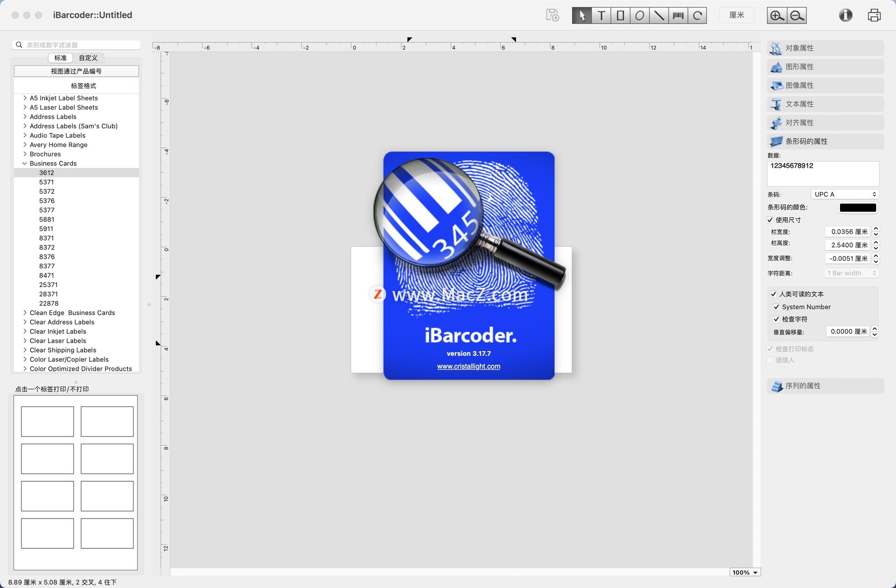Open the print dialog via printer icon

click(x=874, y=15)
